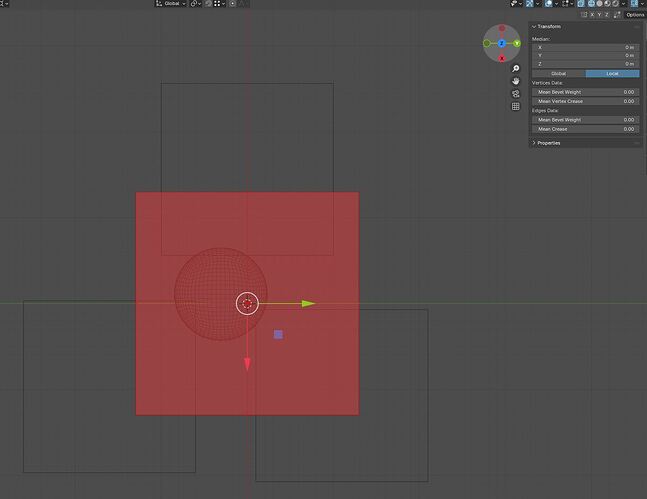This screenshot has height=499, width=647.
Task: Toggle the Show Gizmo button
Action: coord(530,4)
